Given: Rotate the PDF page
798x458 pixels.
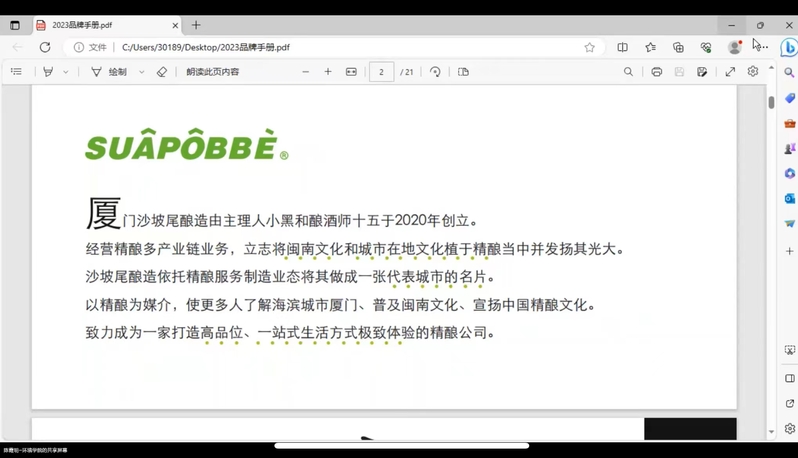Looking at the screenshot, I should coord(435,72).
